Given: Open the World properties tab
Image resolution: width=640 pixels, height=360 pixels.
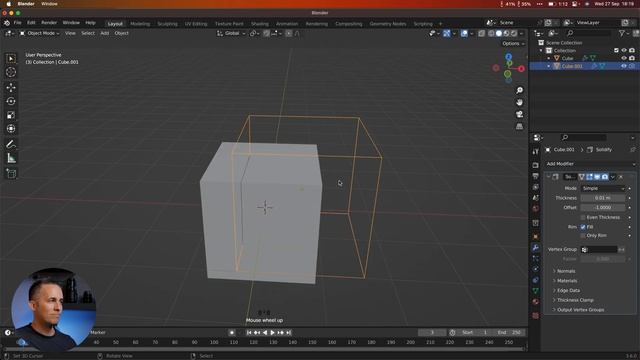Looking at the screenshot, I should [536, 209].
